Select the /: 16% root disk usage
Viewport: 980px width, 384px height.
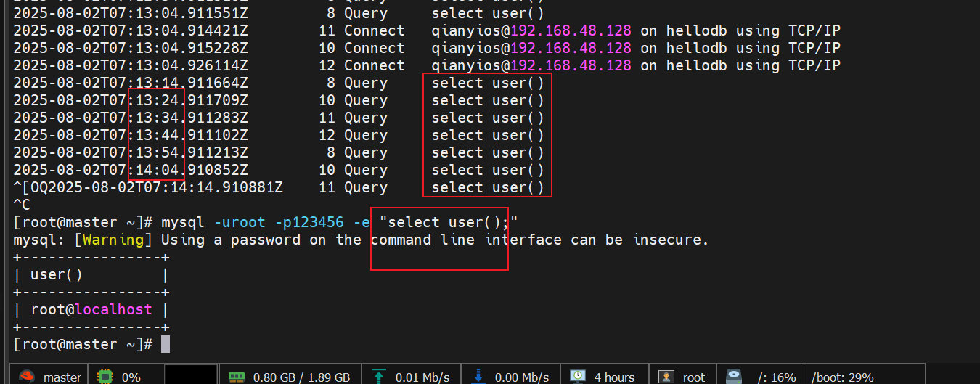coord(776,377)
